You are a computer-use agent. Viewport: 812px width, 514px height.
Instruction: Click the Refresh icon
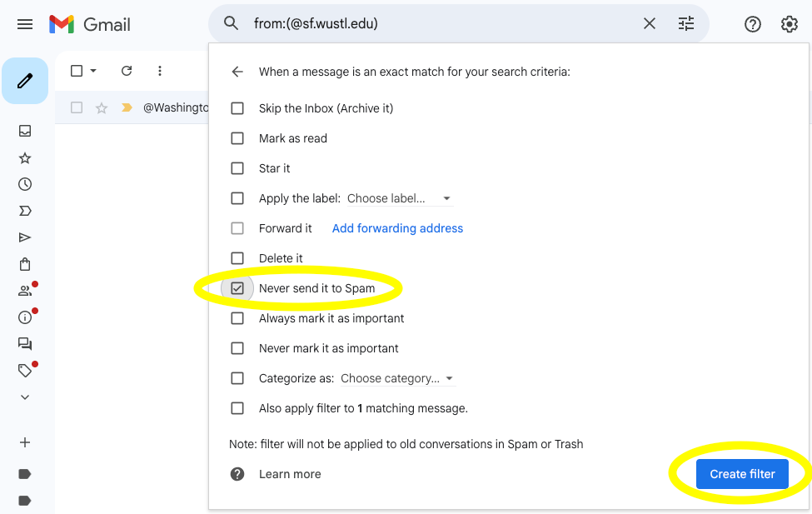[127, 71]
